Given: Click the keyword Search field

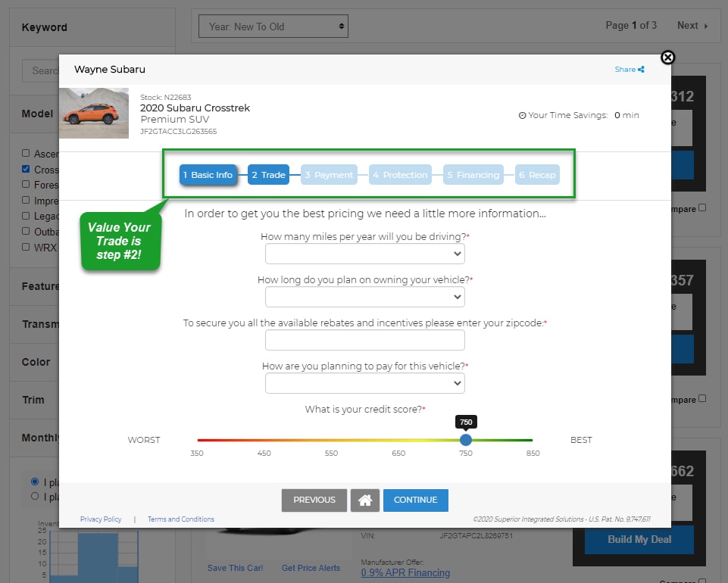Looking at the screenshot, I should point(41,70).
